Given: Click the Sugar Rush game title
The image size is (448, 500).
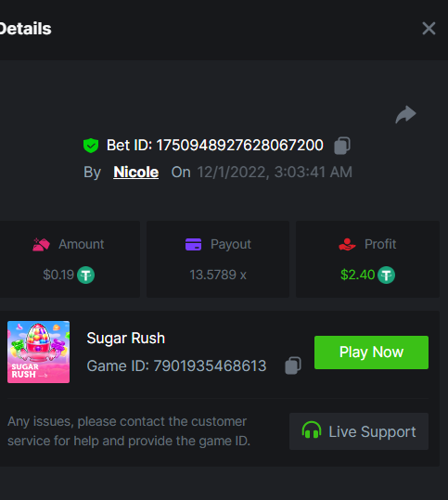Looking at the screenshot, I should coord(125,339).
